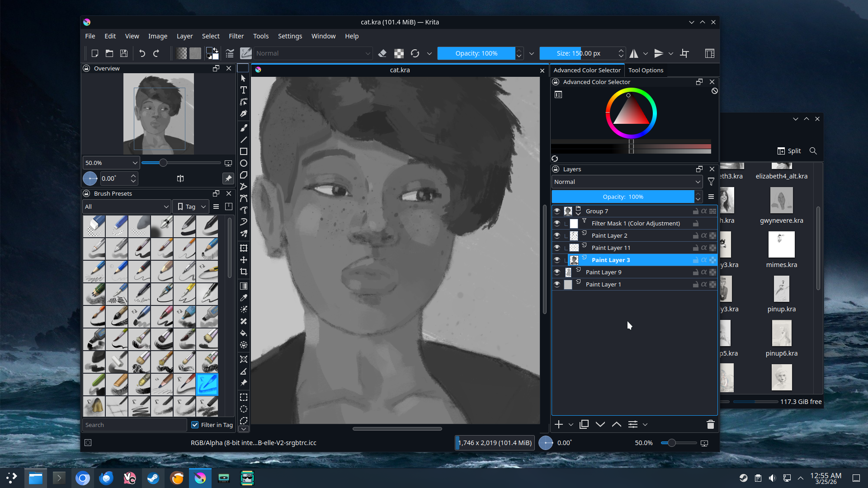
Task: Click the Add layer plus button
Action: pyautogui.click(x=559, y=424)
